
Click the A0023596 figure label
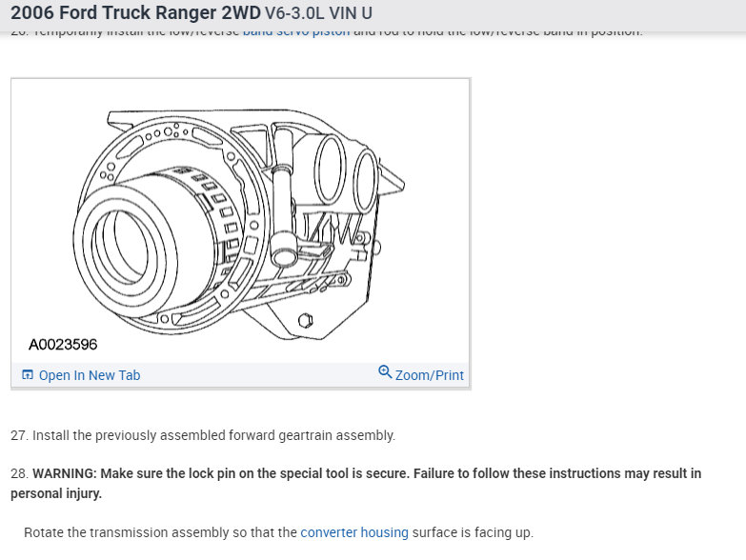click(x=63, y=344)
